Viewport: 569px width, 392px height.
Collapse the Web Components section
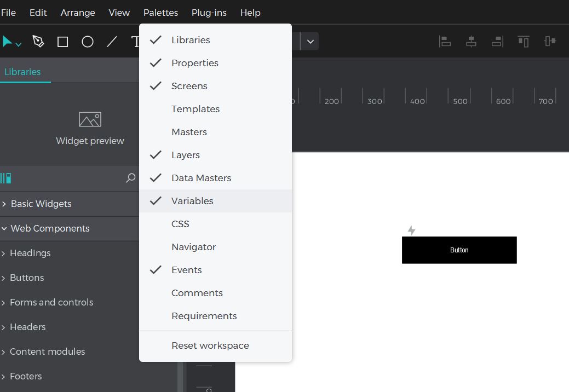(x=50, y=228)
